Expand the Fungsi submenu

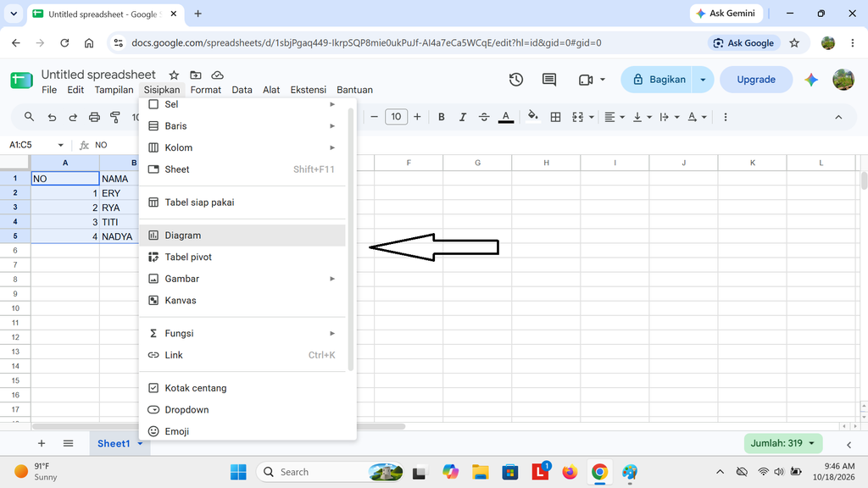pyautogui.click(x=242, y=333)
